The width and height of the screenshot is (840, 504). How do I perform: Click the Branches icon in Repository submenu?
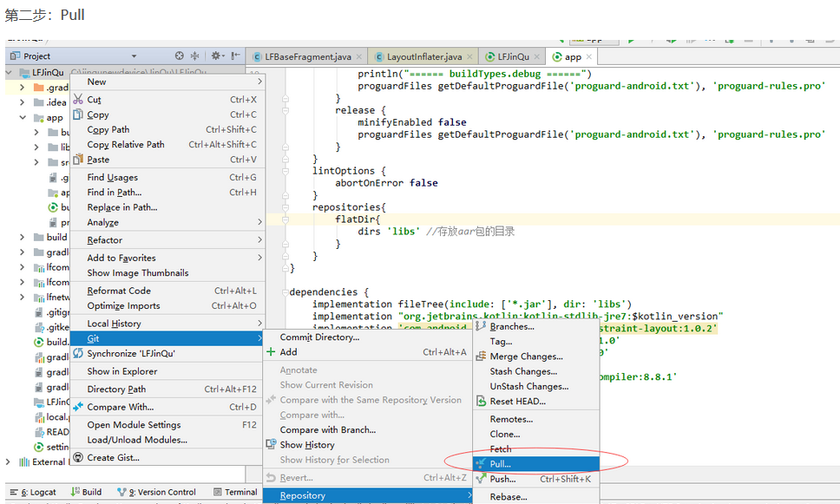click(481, 325)
